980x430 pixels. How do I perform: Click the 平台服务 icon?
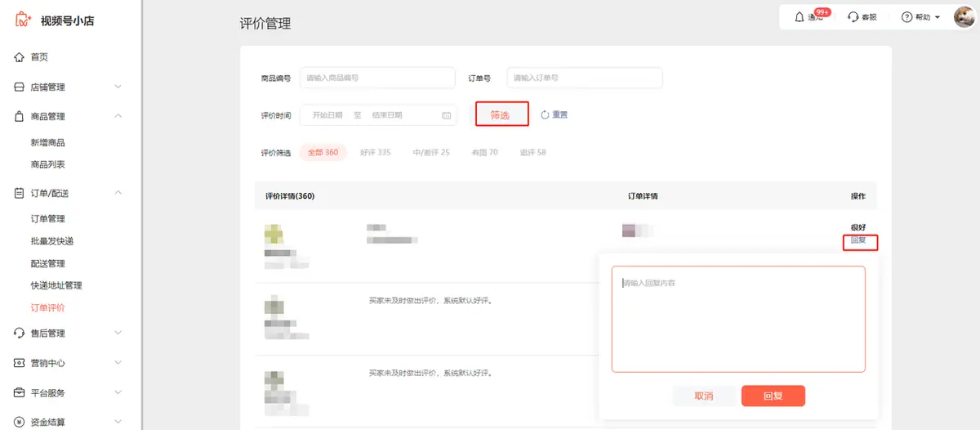[19, 392]
